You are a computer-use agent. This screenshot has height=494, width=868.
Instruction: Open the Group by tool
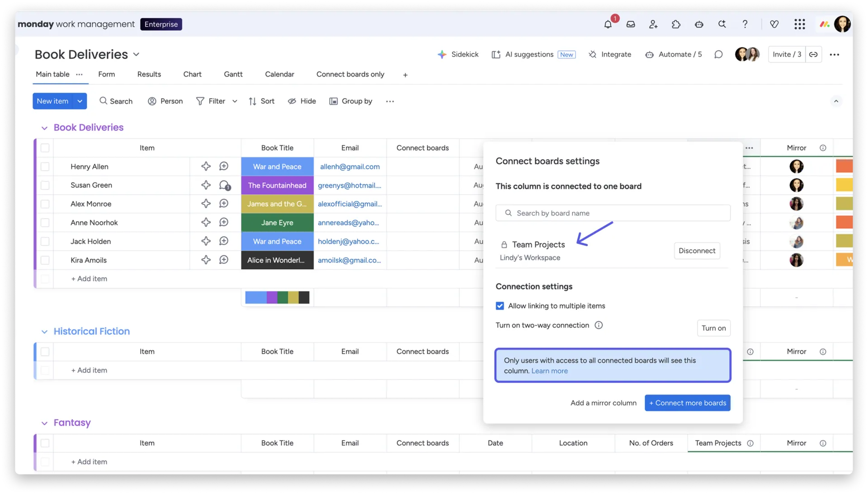[351, 101]
